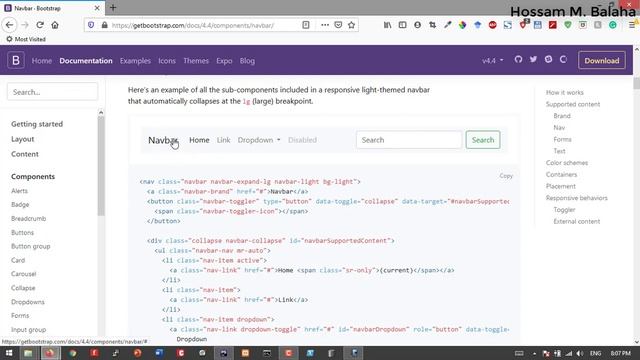Screen dimensions: 640x360
Task: Focus the example navbar Search field
Action: [x=409, y=140]
